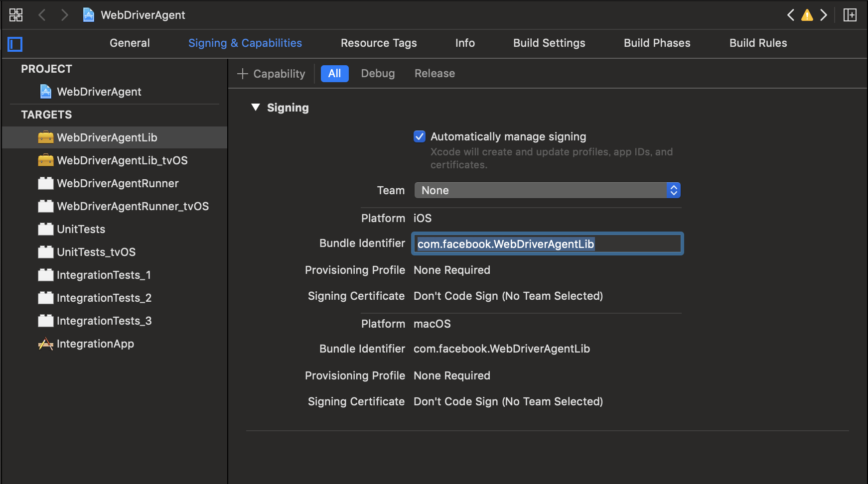Switch to the Build Settings tab

click(549, 43)
